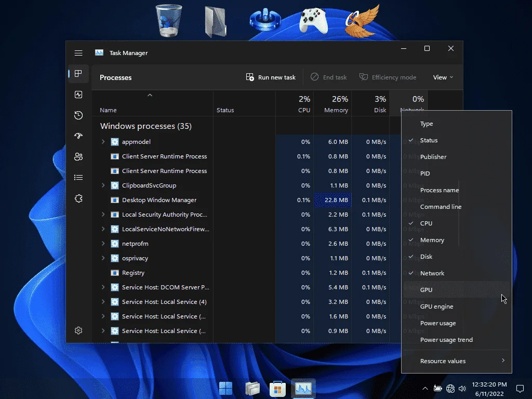Open the hamburger navigation menu
The width and height of the screenshot is (532, 399).
pyautogui.click(x=78, y=53)
